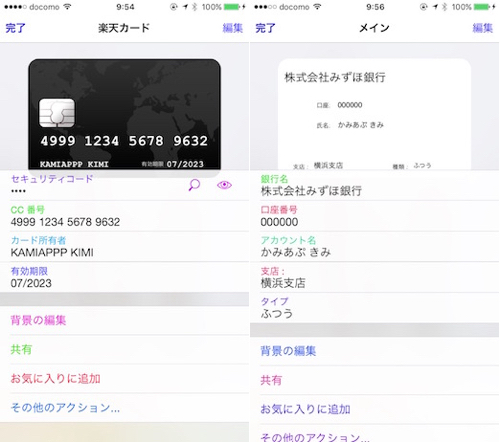Image resolution: width=500 pixels, height=442 pixels.
Task: Tap the magnifier icon beside security code
Action: coord(194,185)
